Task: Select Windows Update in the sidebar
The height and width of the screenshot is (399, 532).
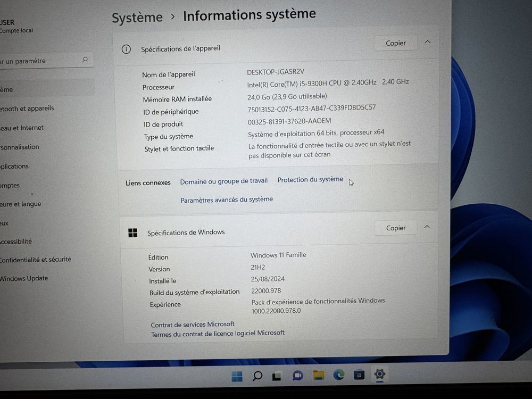Action: click(24, 278)
